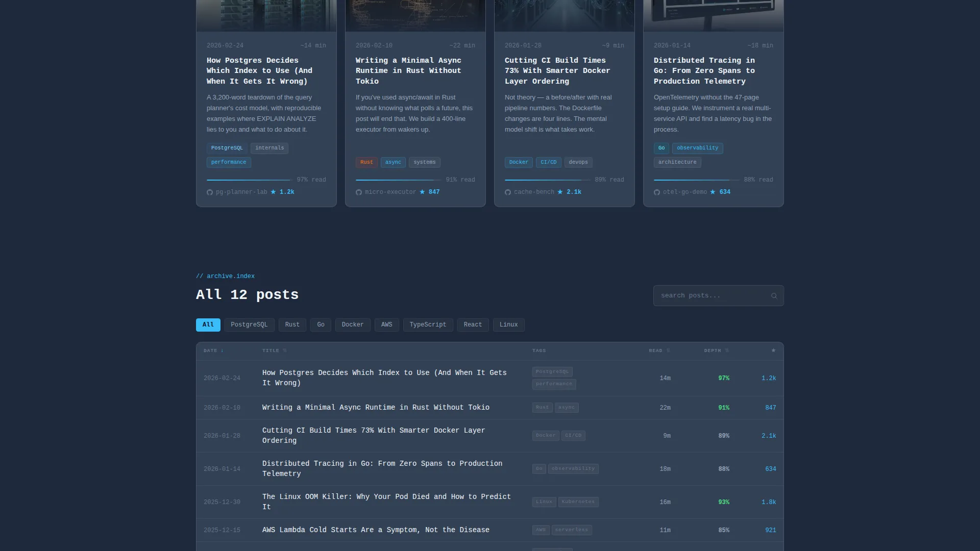The width and height of the screenshot is (980, 551).
Task: Click GitHub icon beside micro-executor
Action: (358, 192)
